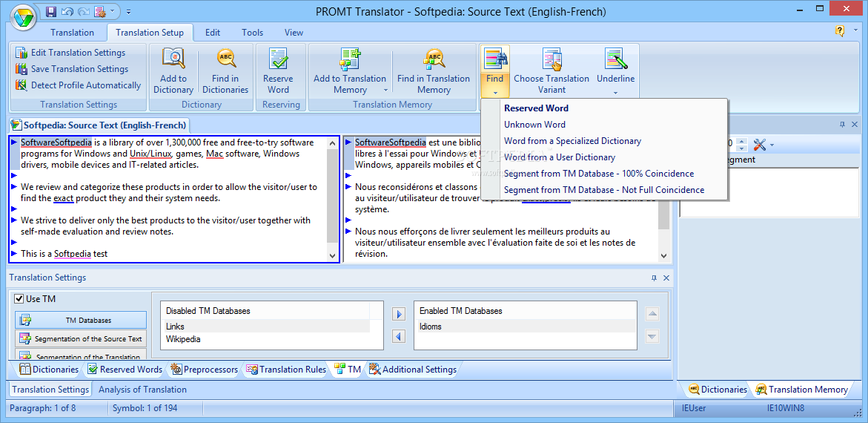Move database to enabled with right arrow
The image size is (868, 423).
pos(399,315)
